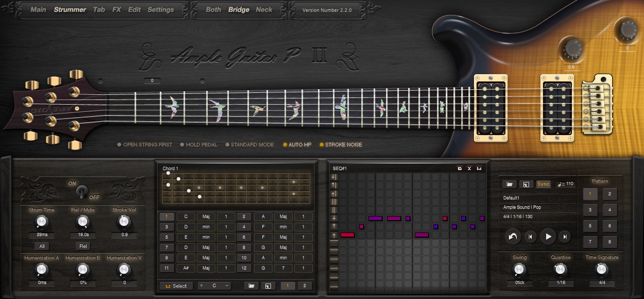The width and height of the screenshot is (644, 299).
Task: Open root note C dropdown for chord 1
Action: tap(185, 217)
